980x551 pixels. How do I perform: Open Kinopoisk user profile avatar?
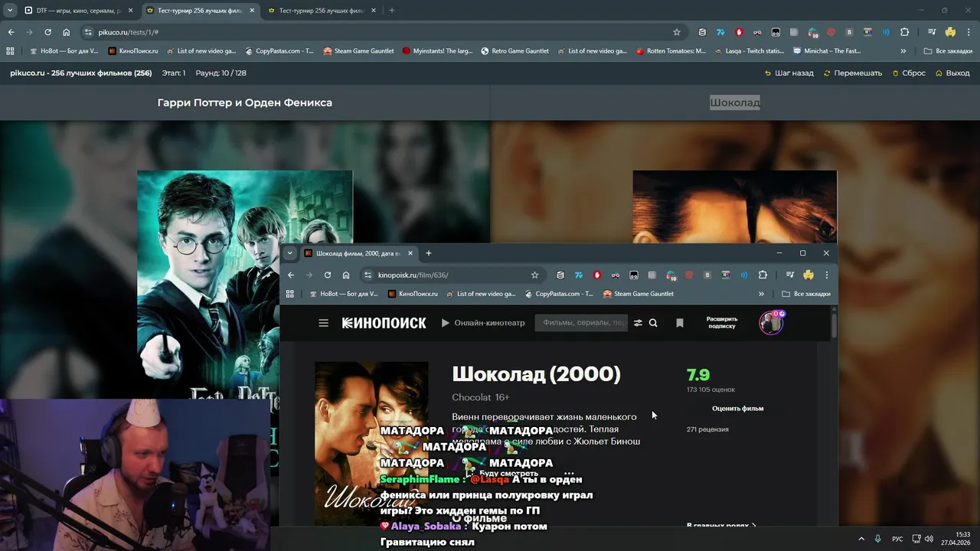[x=771, y=323]
